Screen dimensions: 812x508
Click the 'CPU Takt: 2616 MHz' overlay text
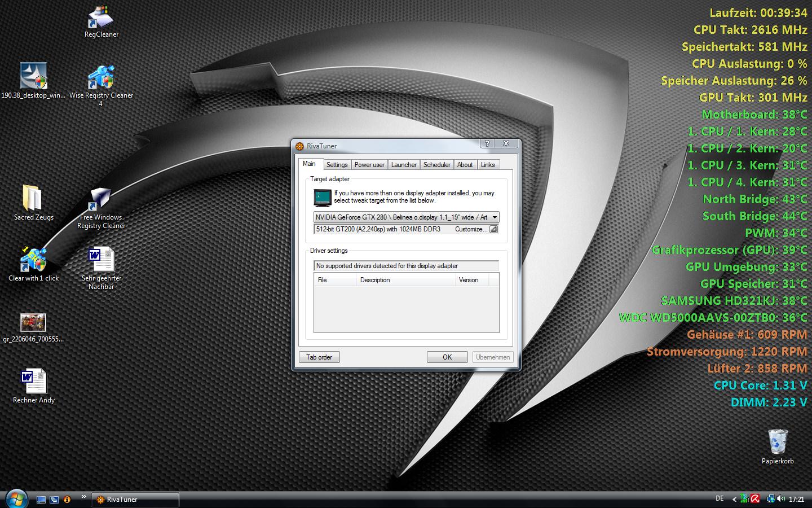(751, 30)
